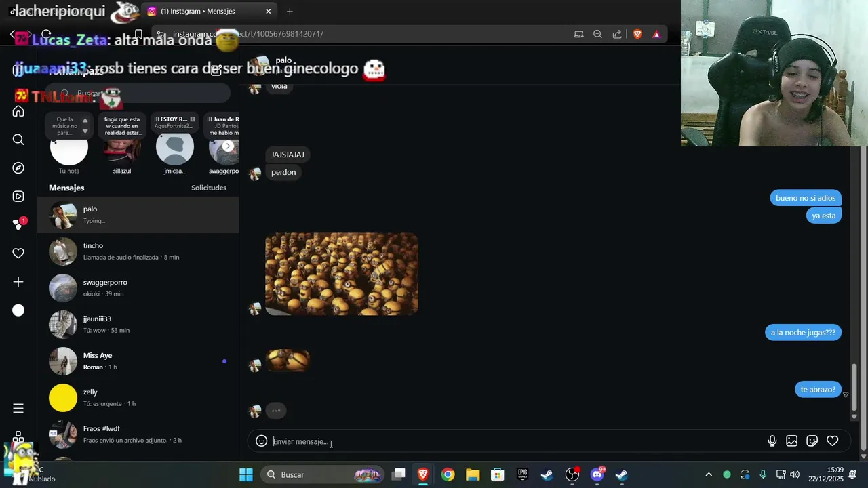Click the Create plus icon in sidebar

(18, 282)
